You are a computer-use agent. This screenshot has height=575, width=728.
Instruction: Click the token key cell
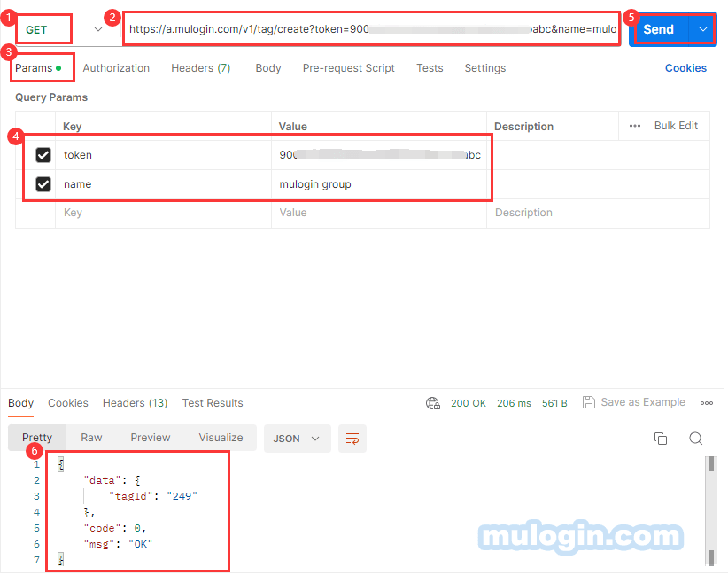(163, 155)
